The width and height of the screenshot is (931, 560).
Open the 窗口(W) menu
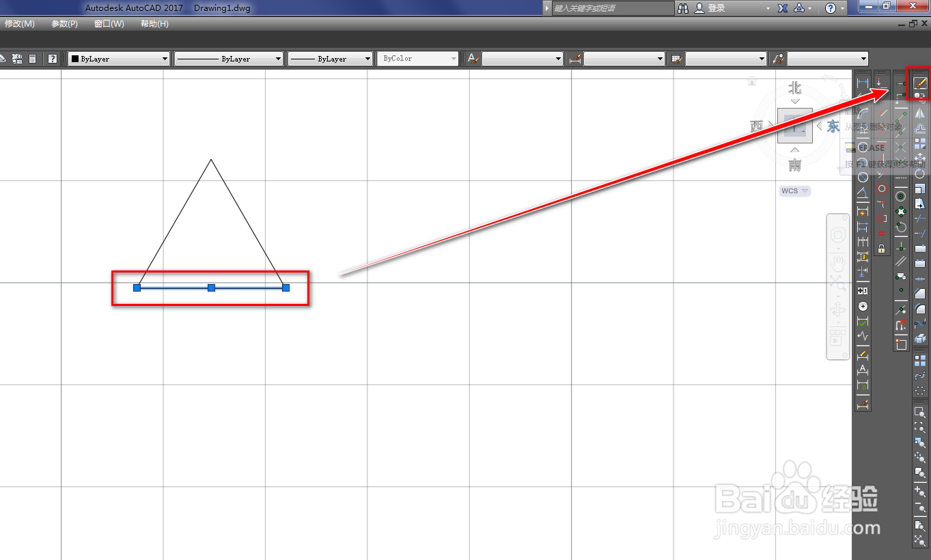[x=109, y=24]
